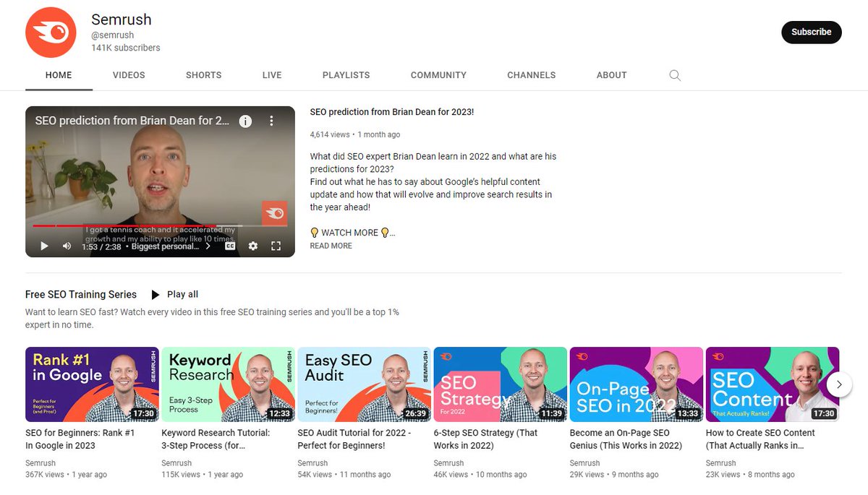The width and height of the screenshot is (868, 495).
Task: Expand the chapter 'Biggest personal...' arrow
Action: tap(208, 246)
